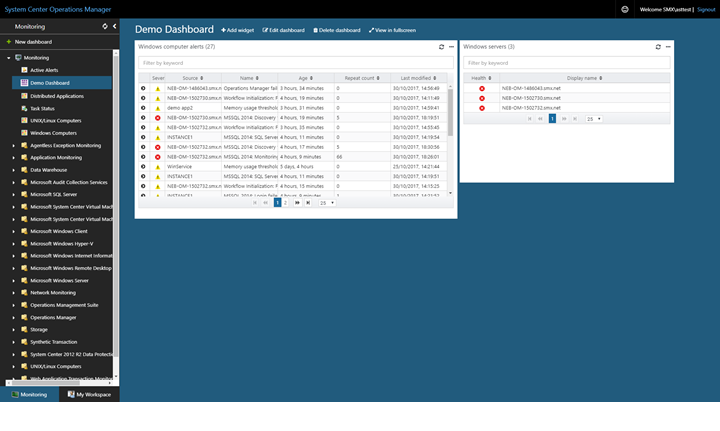Click the Windows servers keyword filter field
This screenshot has height=431, width=720.
click(x=567, y=63)
